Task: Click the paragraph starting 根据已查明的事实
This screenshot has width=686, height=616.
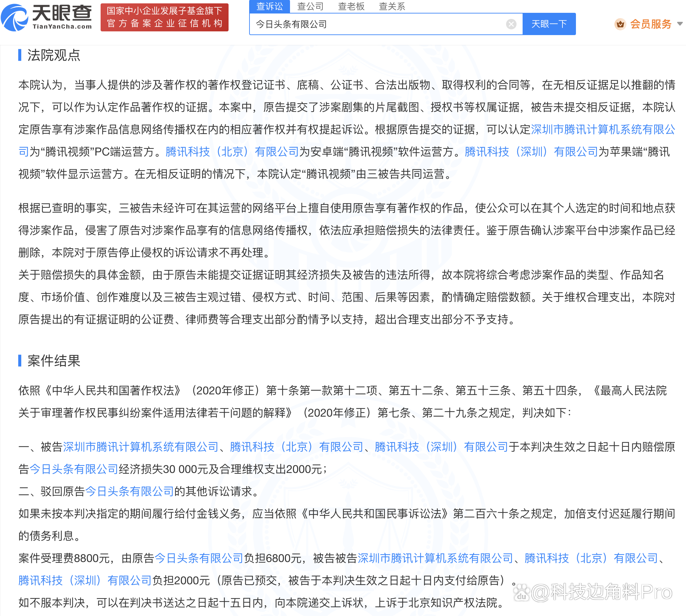Action: pos(347,230)
